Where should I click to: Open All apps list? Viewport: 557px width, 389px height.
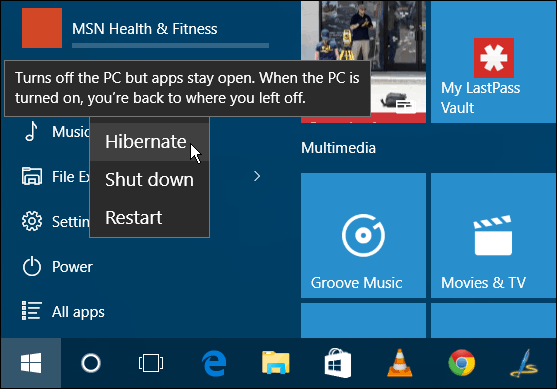63,312
